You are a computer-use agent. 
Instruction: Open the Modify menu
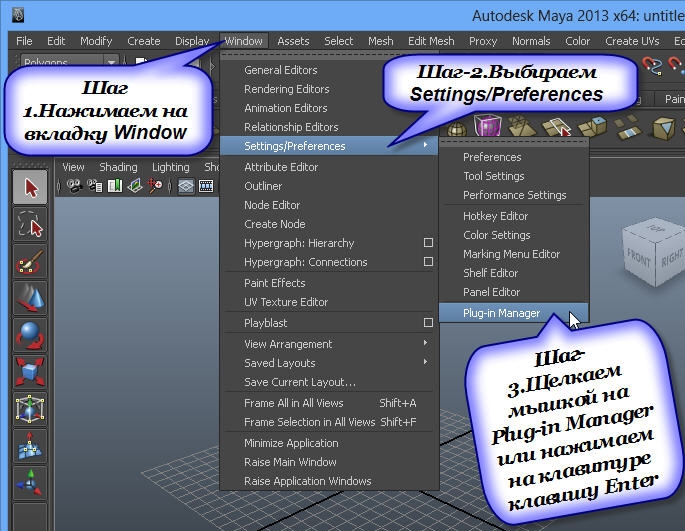pos(96,41)
